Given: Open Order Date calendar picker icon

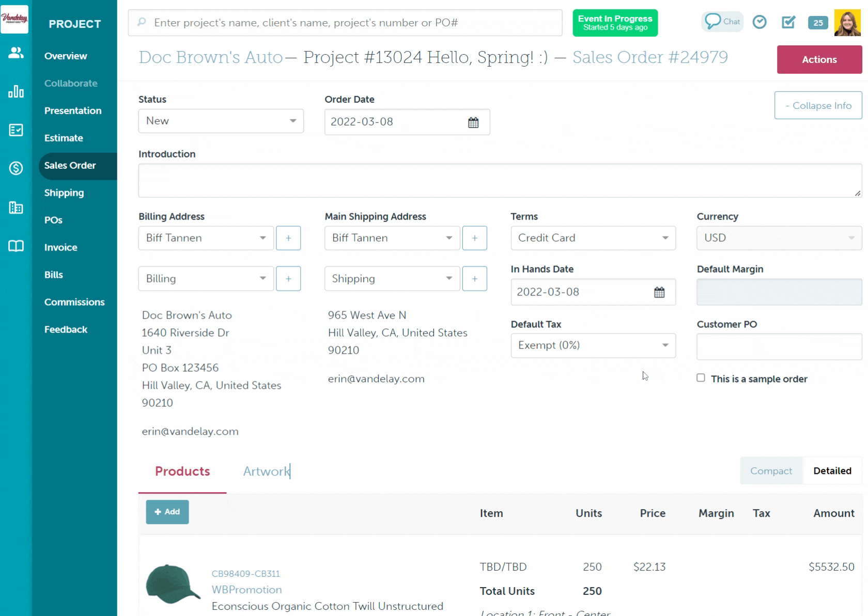Looking at the screenshot, I should click(473, 122).
